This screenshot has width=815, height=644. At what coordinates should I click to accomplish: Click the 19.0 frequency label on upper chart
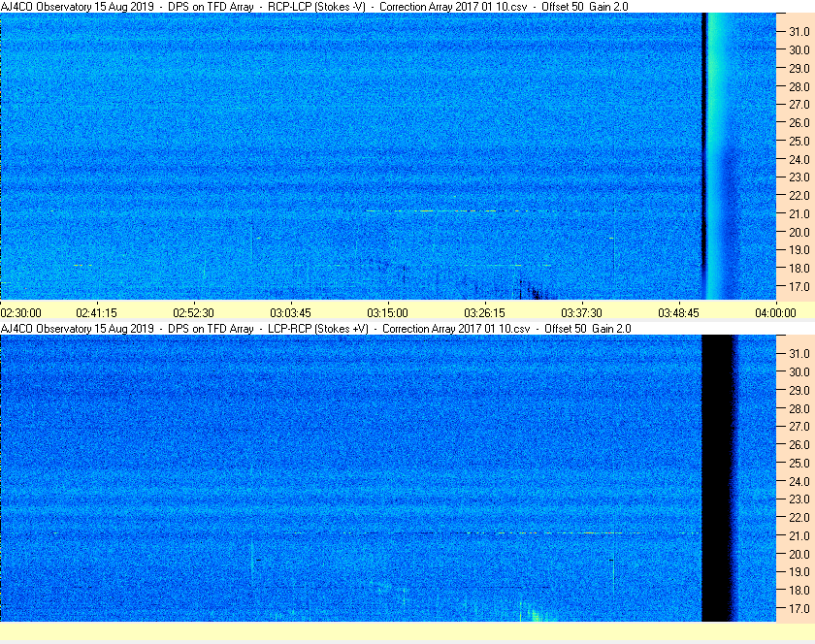point(799,250)
